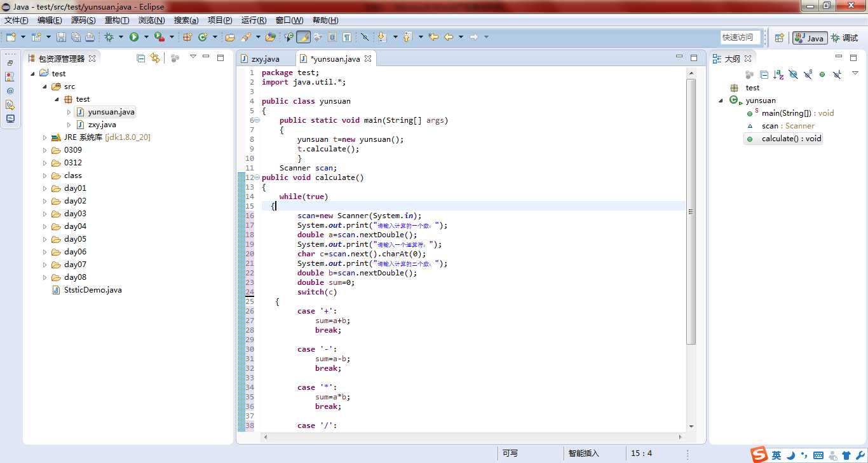The width and height of the screenshot is (868, 463).
Task: Go to Next Annotation icon
Action: click(381, 37)
